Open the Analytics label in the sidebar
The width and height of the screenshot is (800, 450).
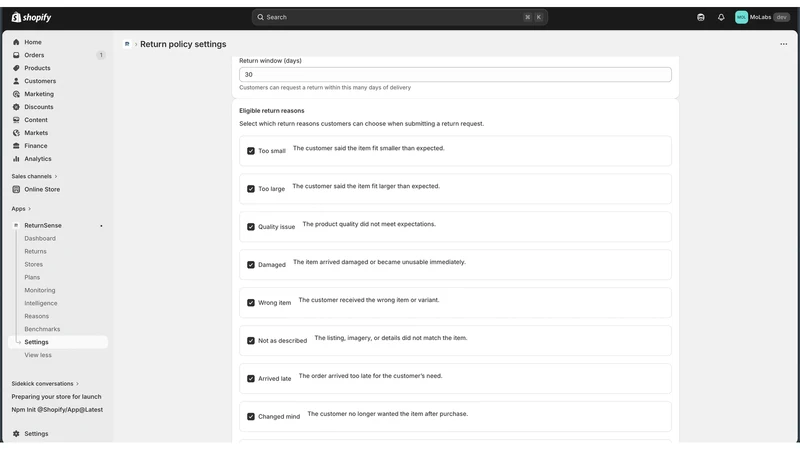pos(38,159)
